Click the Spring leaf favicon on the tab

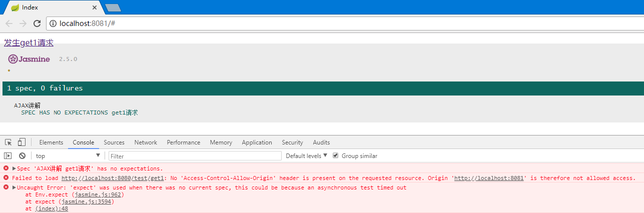pos(15,7)
